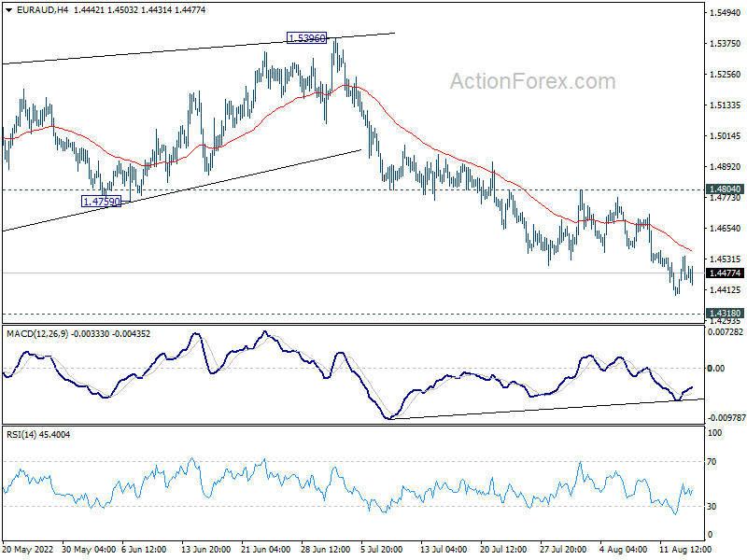
Task: Select the MACD rising support trendline
Action: point(548,409)
